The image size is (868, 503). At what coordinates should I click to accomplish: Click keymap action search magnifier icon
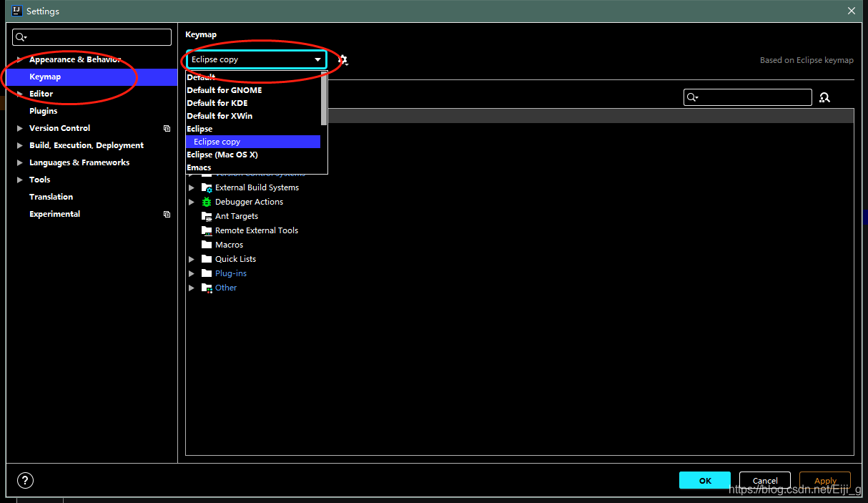(x=691, y=97)
